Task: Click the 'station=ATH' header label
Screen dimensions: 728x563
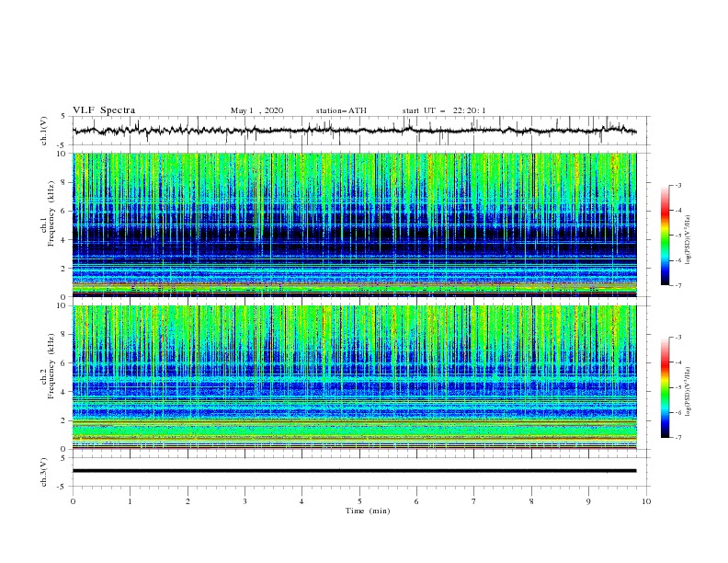Action: click(x=341, y=110)
